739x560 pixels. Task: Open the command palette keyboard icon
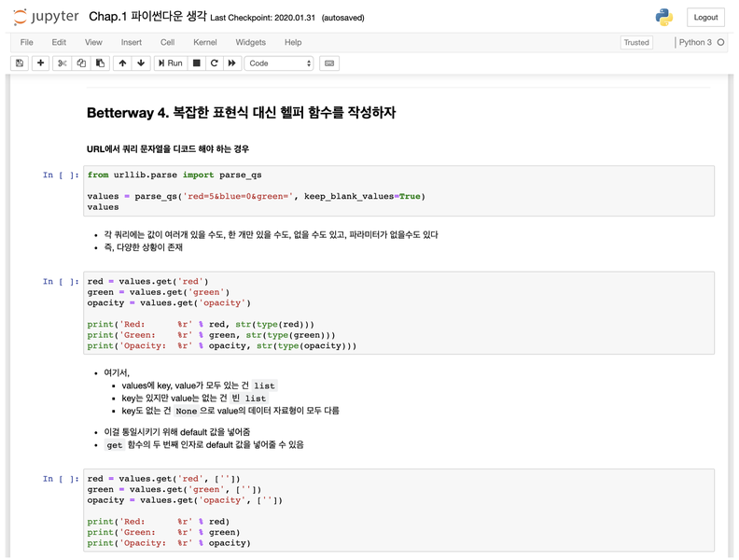coord(329,63)
